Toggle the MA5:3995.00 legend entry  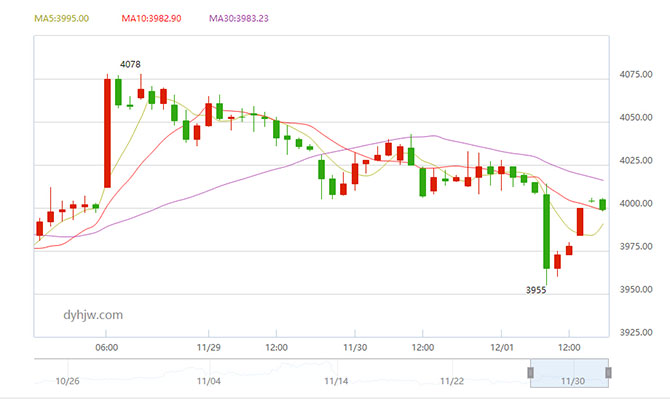(x=62, y=18)
